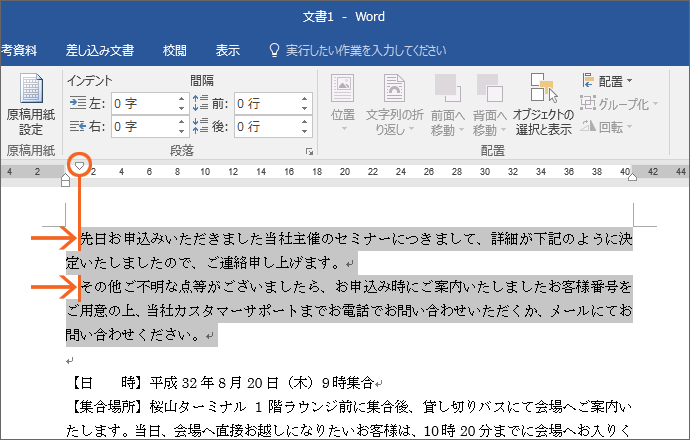Open the 表示 ribbon tab
The height and width of the screenshot is (440, 690).
click(x=228, y=50)
